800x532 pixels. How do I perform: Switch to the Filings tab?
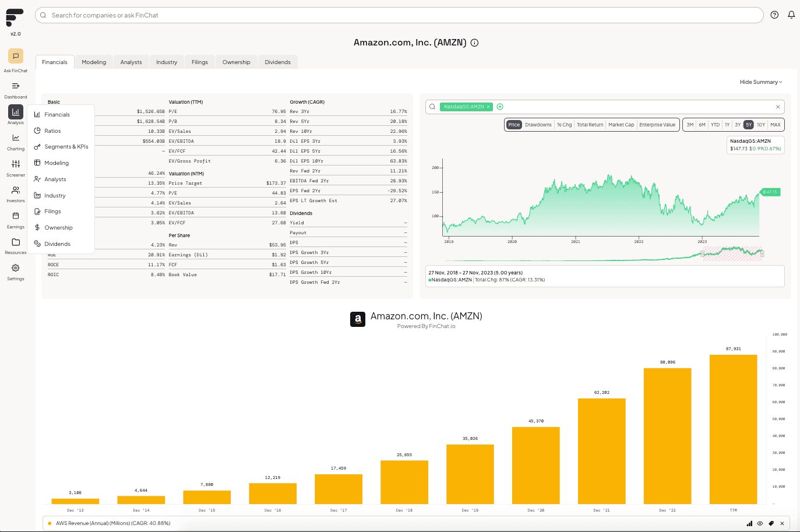click(200, 62)
